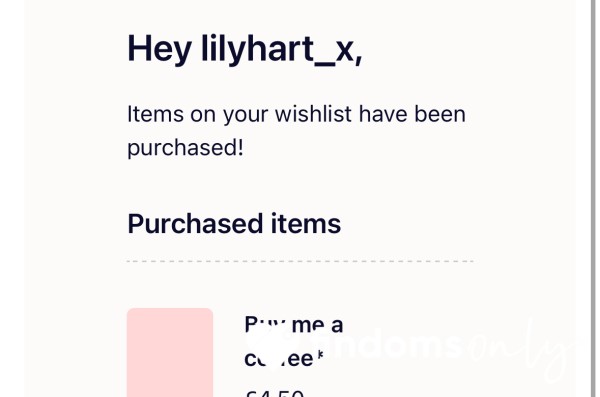Click the username 'lilyhart_x' in the greeting

[281, 50]
